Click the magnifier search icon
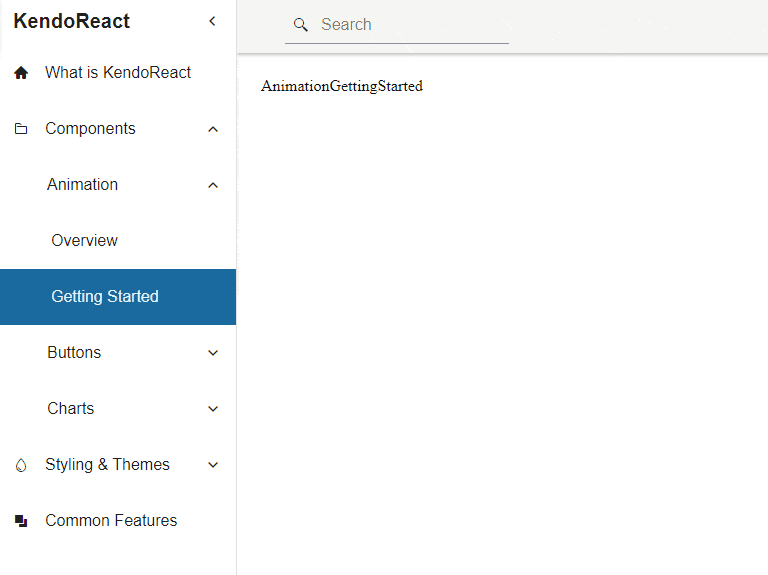The width and height of the screenshot is (768, 575). pos(301,24)
